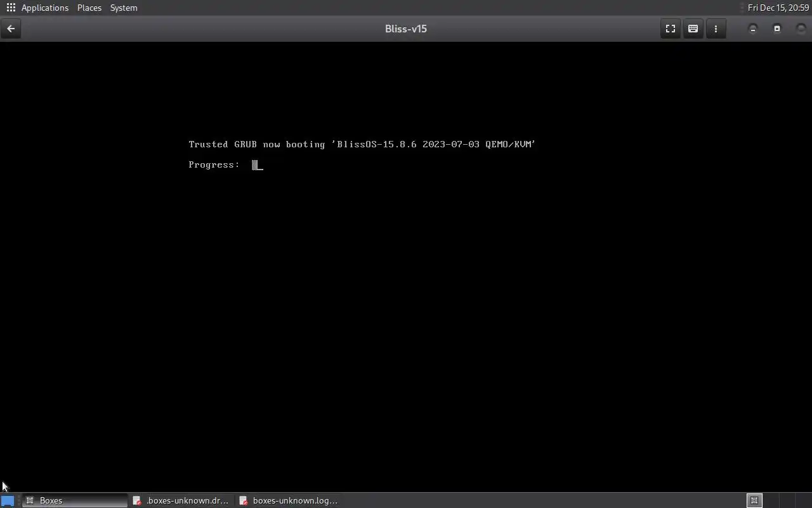Click the Boxes tray icon at bottom right

[x=754, y=500]
